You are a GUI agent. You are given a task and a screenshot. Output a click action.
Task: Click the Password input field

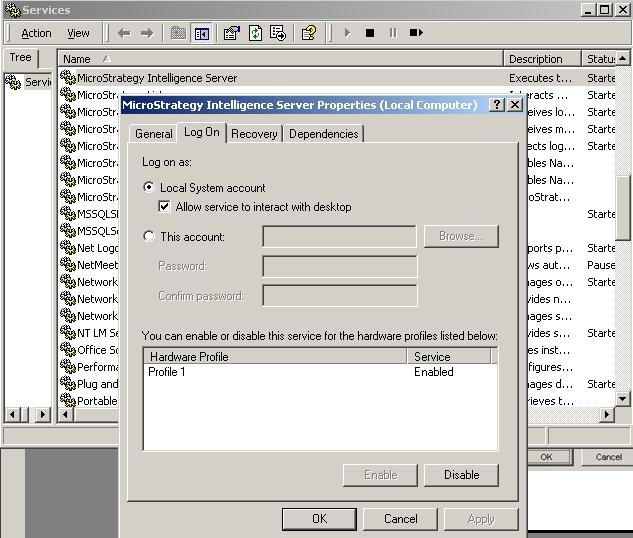(340, 266)
